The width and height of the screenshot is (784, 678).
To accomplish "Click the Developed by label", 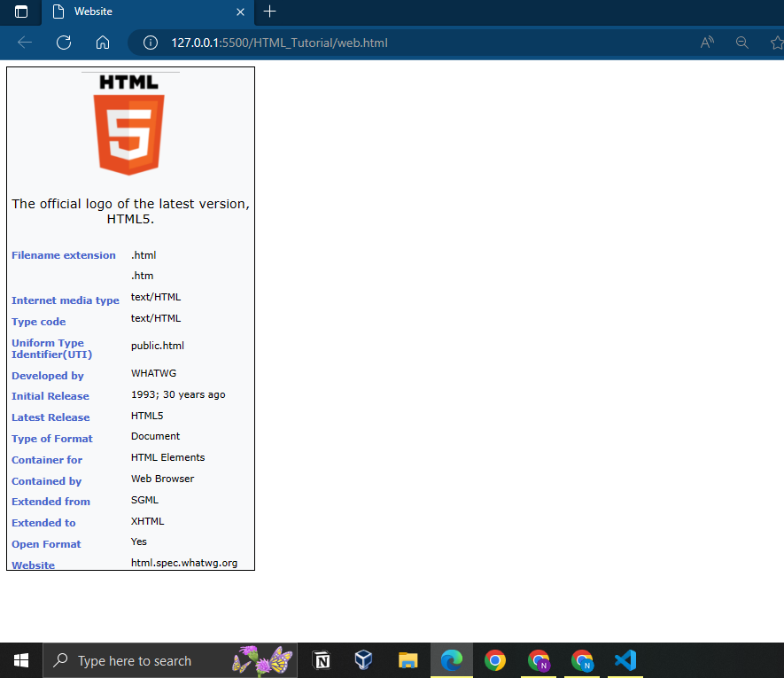I will (x=48, y=376).
